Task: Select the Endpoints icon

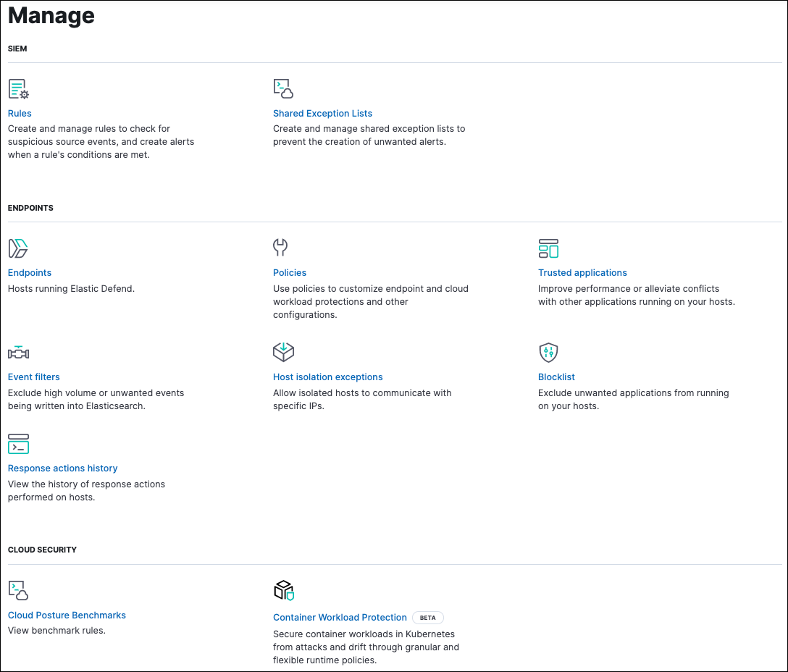Action: click(18, 248)
